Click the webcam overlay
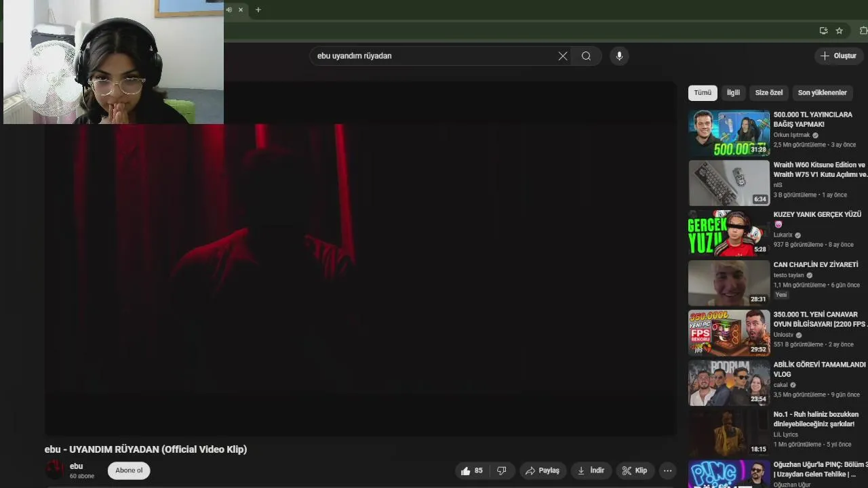 pyautogui.click(x=113, y=62)
